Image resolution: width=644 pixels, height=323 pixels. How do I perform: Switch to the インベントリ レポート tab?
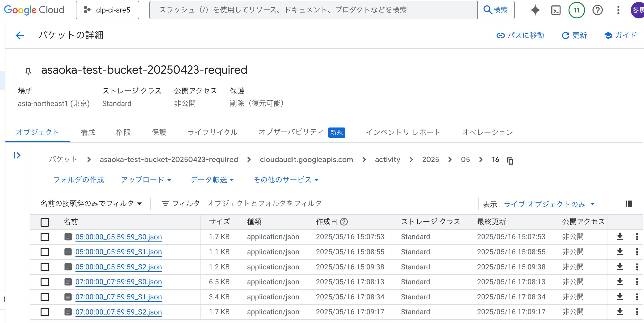[x=403, y=132]
